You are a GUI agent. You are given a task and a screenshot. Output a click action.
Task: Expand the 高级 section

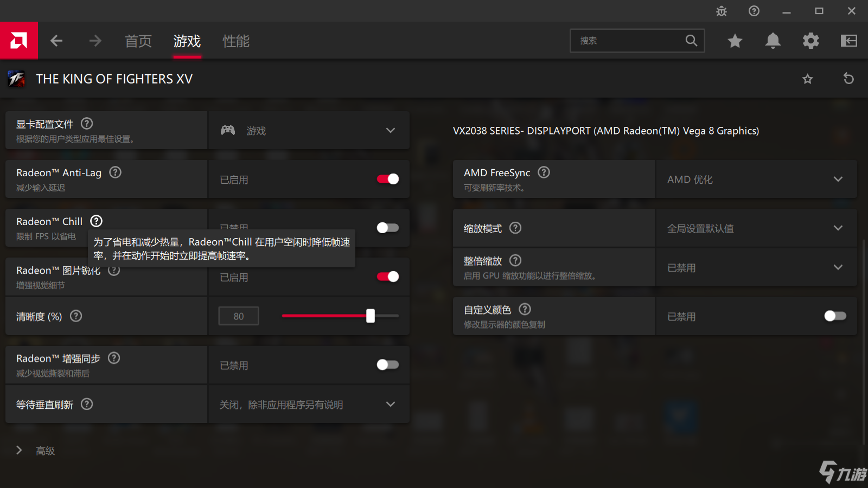36,451
